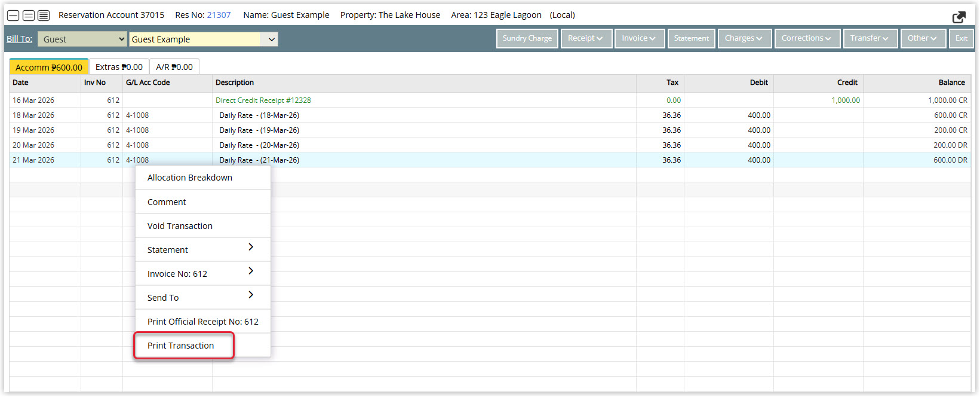This screenshot has height=397, width=980.
Task: Switch to the Extras ₱0.00 tab
Action: 119,67
